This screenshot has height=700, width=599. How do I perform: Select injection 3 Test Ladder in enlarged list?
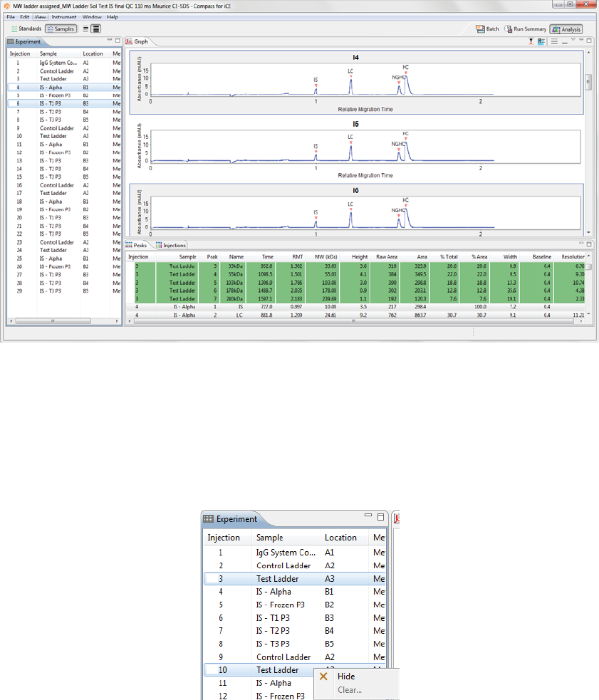click(295, 578)
